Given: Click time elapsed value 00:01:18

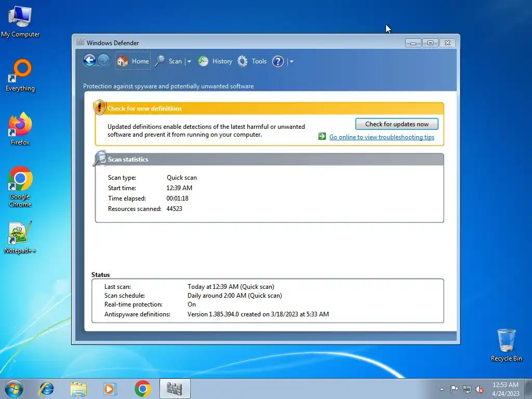Looking at the screenshot, I should click(x=177, y=198).
